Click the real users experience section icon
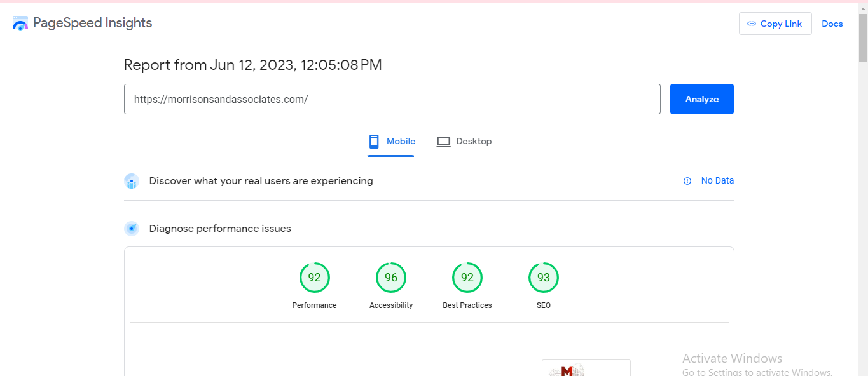Screen dimensions: 868x376 click(132, 182)
